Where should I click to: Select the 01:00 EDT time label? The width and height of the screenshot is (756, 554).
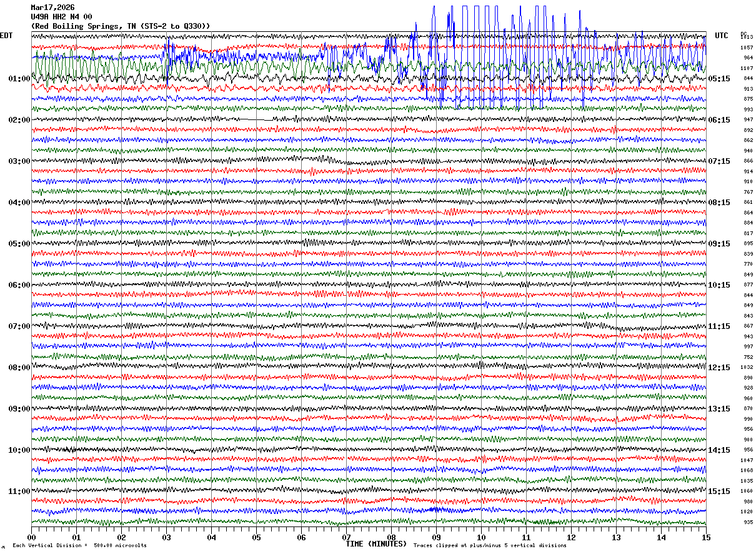pos(19,79)
